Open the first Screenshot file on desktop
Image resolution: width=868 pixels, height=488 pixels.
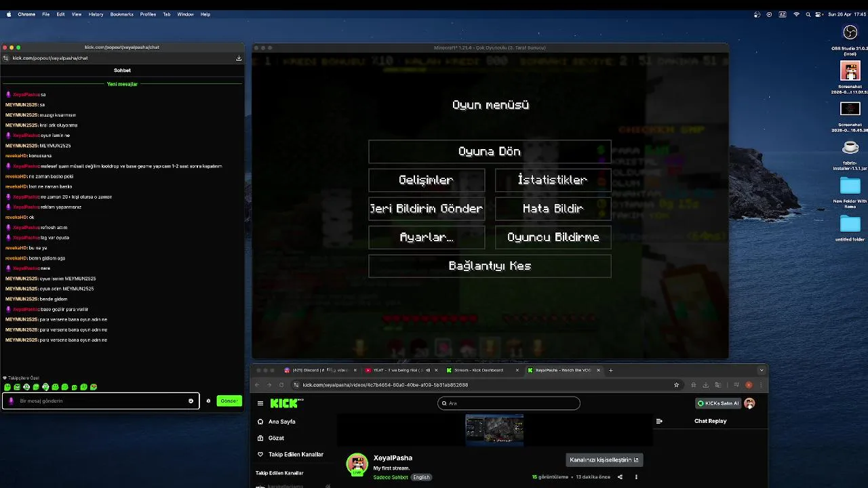click(850, 70)
